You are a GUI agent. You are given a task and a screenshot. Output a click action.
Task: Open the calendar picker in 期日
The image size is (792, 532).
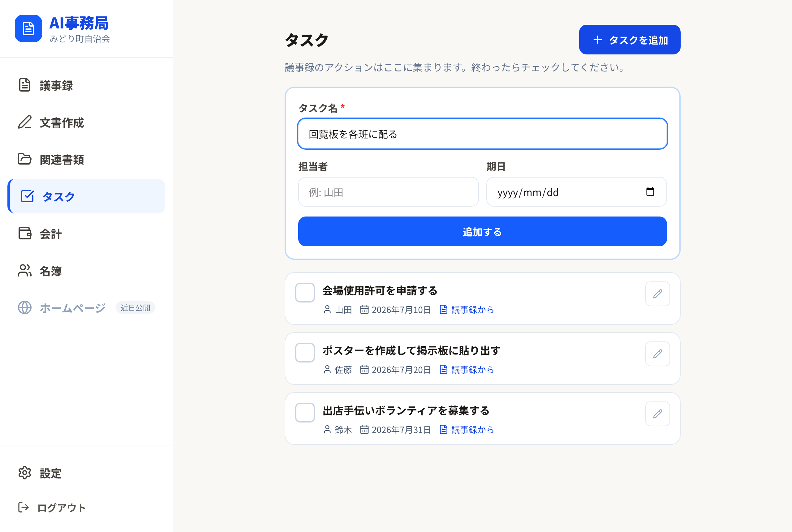(x=650, y=192)
